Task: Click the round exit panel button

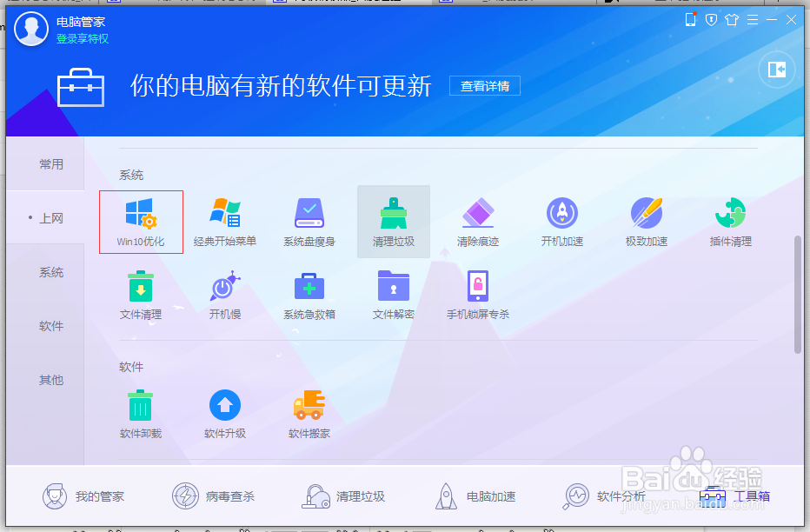Action: click(x=776, y=70)
